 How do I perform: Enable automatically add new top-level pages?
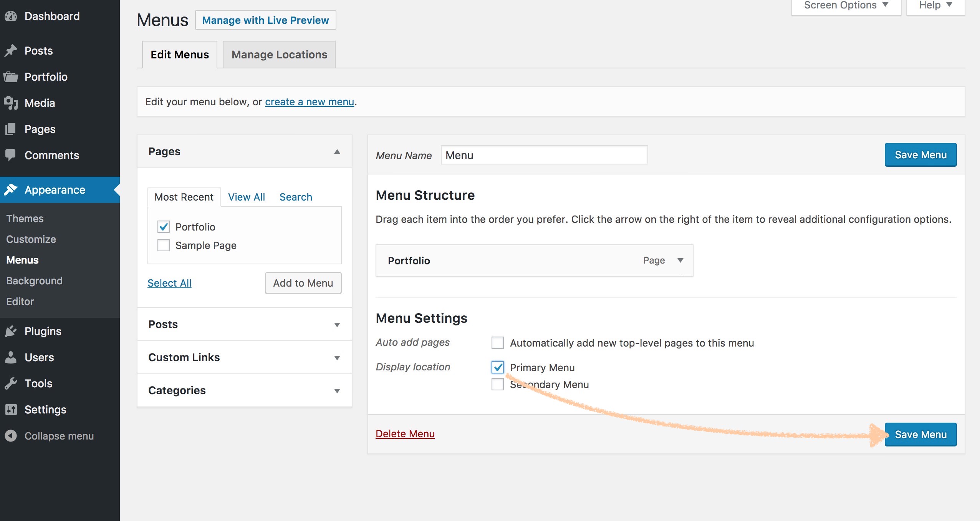click(498, 343)
